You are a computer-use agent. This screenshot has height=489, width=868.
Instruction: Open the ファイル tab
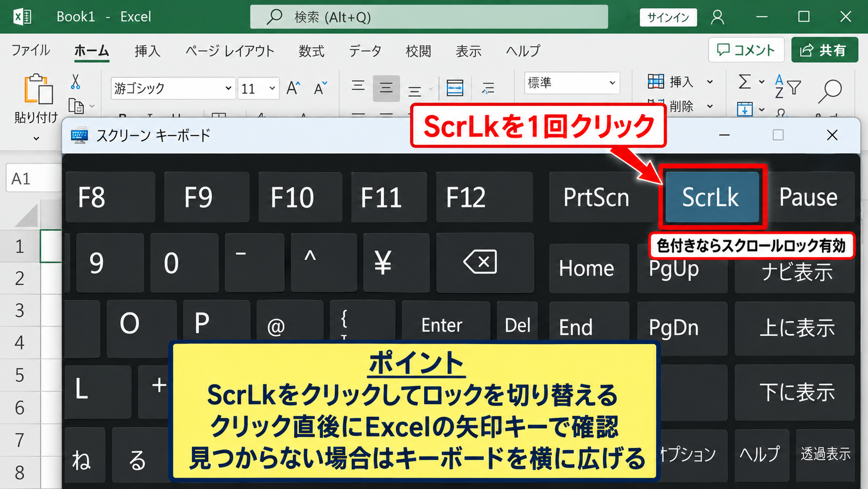[31, 50]
